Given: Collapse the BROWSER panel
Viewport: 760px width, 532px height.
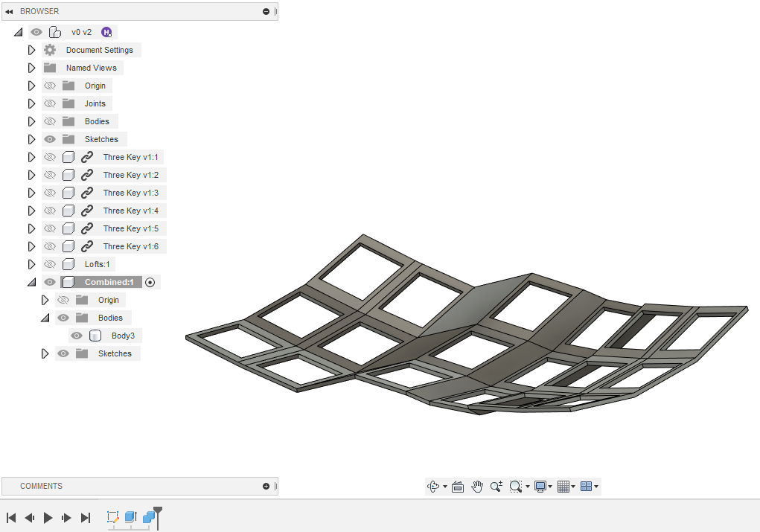Looking at the screenshot, I should 9,11.
